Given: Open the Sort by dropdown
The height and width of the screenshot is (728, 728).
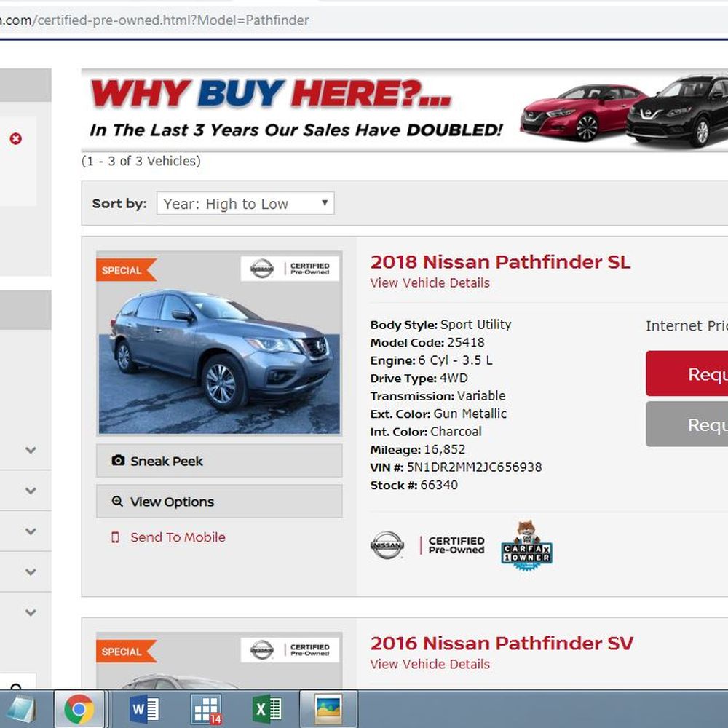Looking at the screenshot, I should [245, 203].
